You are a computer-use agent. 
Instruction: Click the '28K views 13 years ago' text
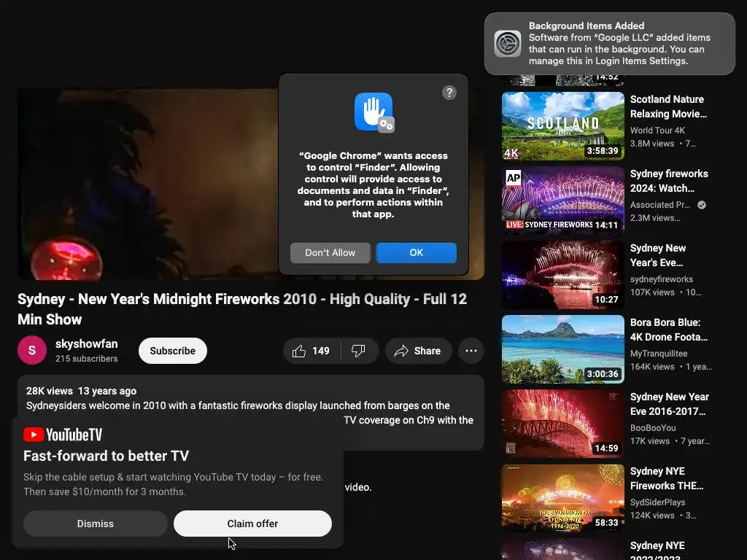[x=81, y=391]
